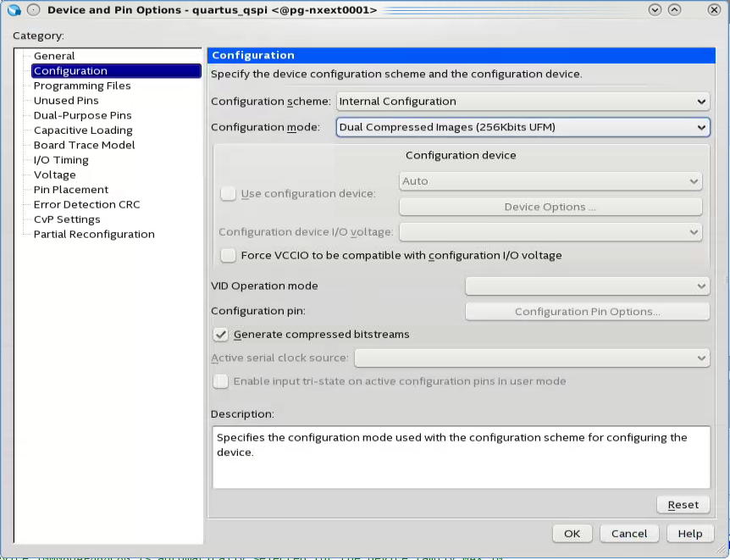The width and height of the screenshot is (730, 560).
Task: Select Partial Reconfiguration category
Action: tap(94, 234)
